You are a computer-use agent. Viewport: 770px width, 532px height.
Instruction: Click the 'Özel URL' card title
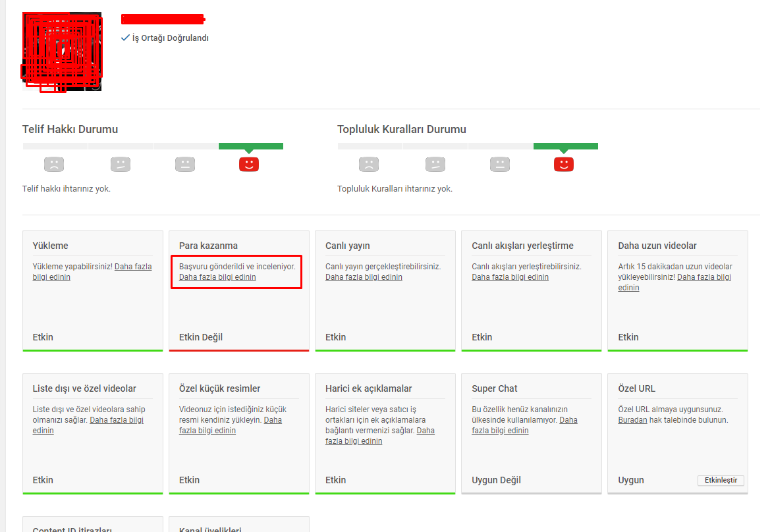[x=636, y=388]
